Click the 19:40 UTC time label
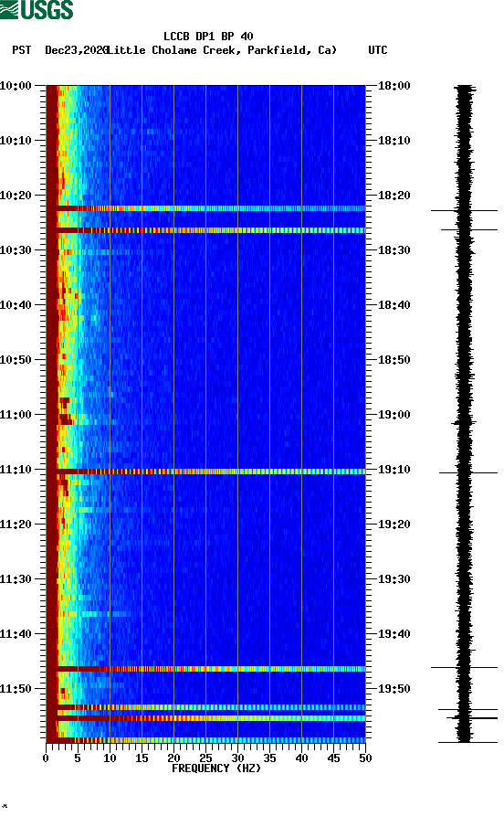The image size is (504, 816). [394, 634]
